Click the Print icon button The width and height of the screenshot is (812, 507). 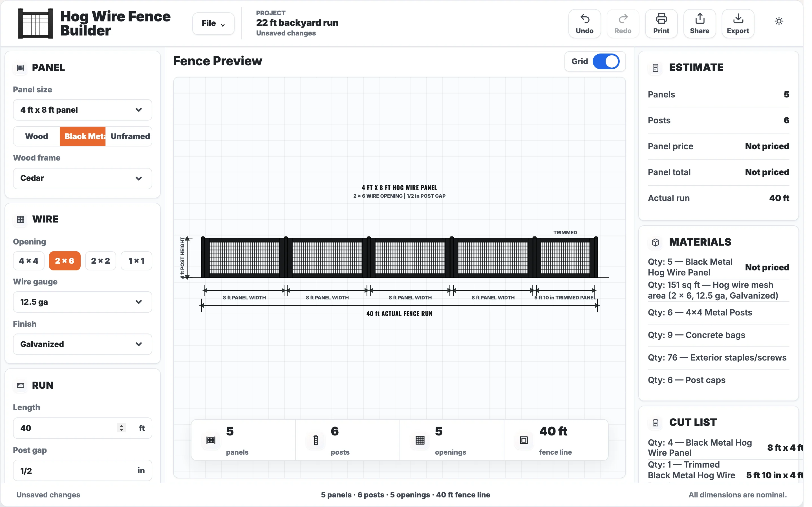coord(661,23)
